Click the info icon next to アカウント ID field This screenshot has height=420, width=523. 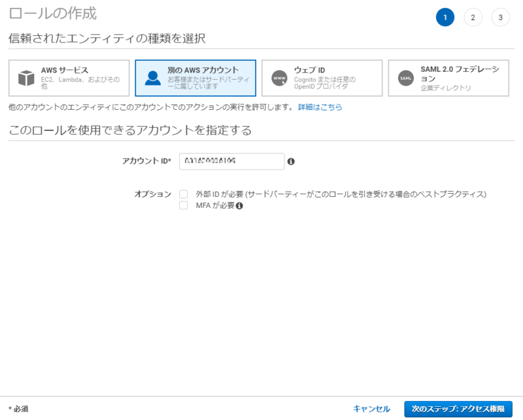[291, 161]
